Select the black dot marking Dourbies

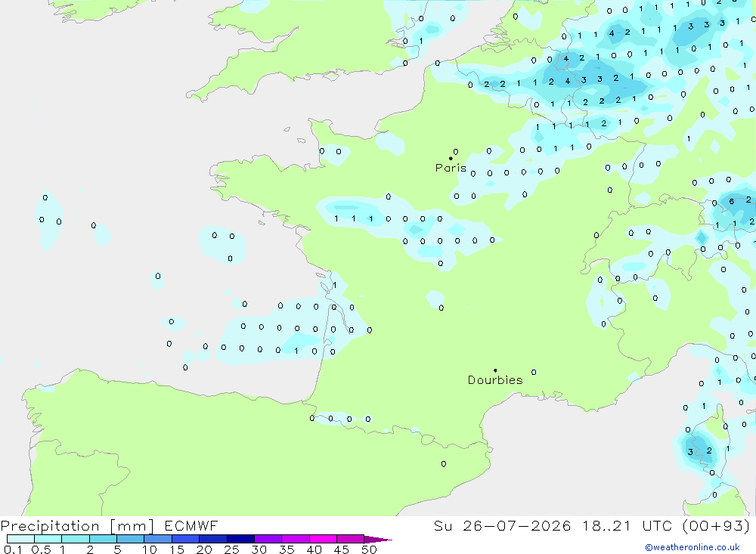point(495,370)
